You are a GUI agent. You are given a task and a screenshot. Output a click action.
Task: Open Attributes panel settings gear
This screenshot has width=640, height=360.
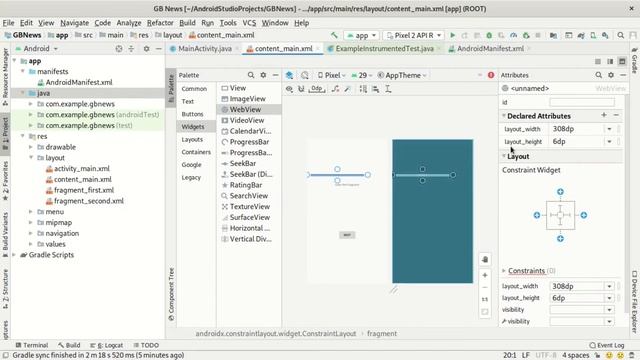[x=611, y=75]
